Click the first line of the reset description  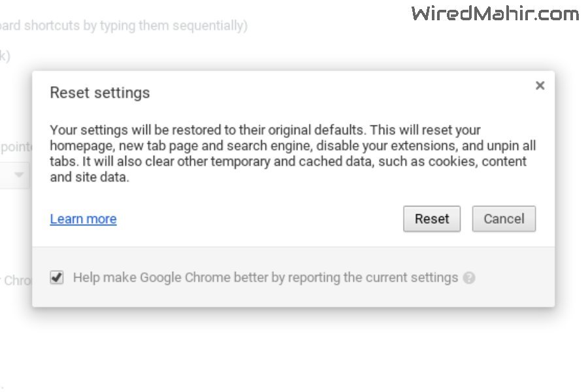click(265, 130)
